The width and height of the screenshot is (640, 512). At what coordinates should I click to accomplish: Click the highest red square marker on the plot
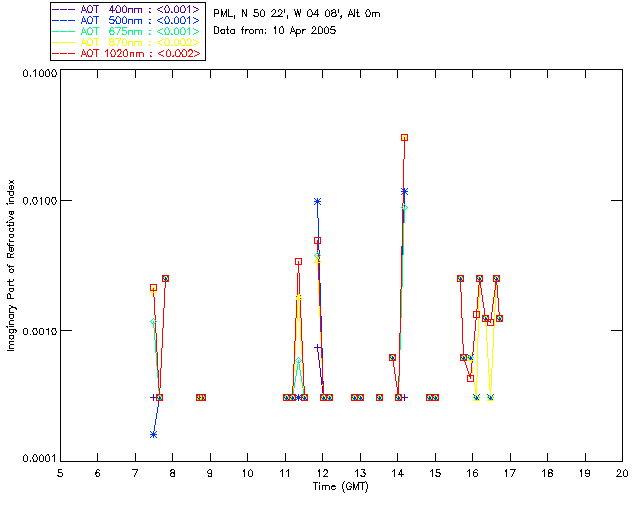point(404,138)
